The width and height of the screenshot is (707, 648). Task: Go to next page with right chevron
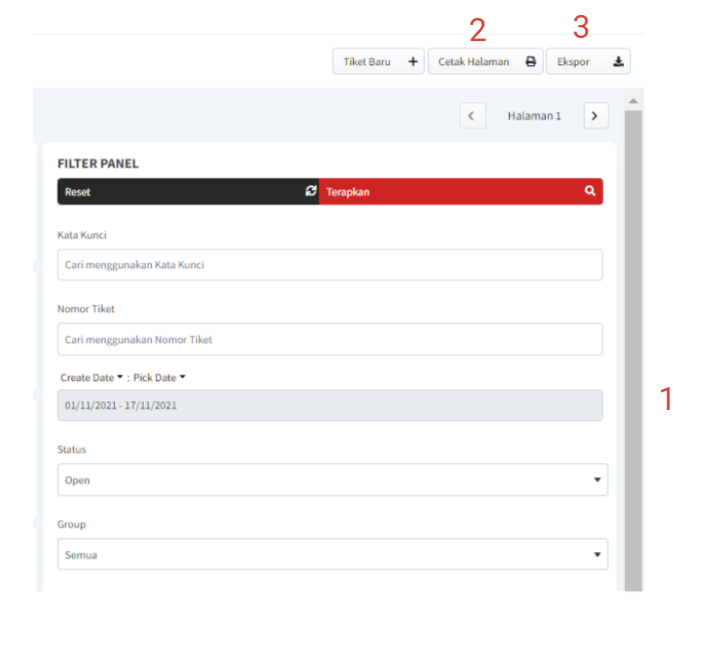[596, 116]
